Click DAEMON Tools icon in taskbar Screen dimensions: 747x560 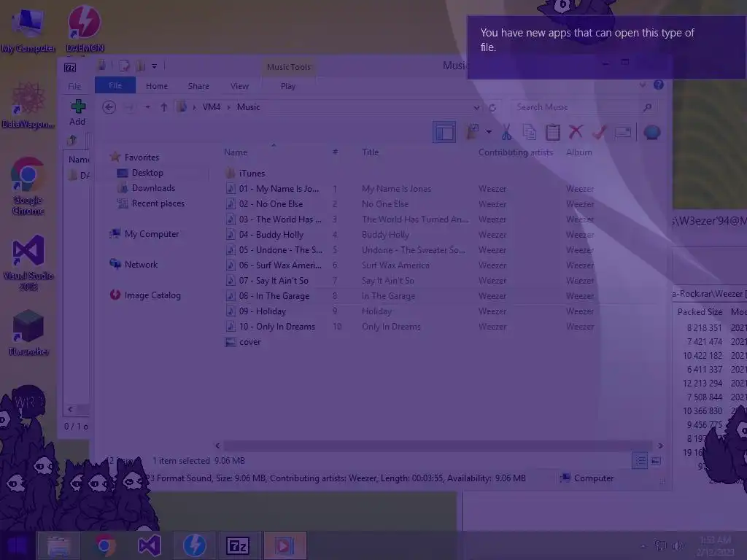tap(194, 545)
